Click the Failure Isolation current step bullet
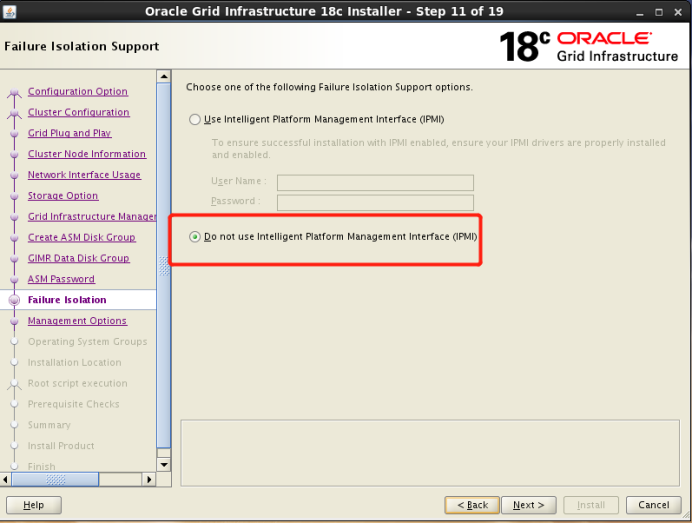The height and width of the screenshot is (523, 692). [14, 300]
